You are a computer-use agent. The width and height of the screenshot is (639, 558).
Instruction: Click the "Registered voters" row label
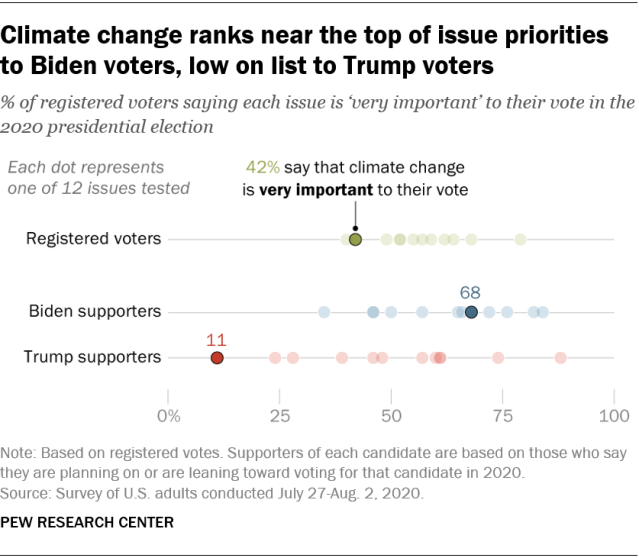tap(93, 239)
